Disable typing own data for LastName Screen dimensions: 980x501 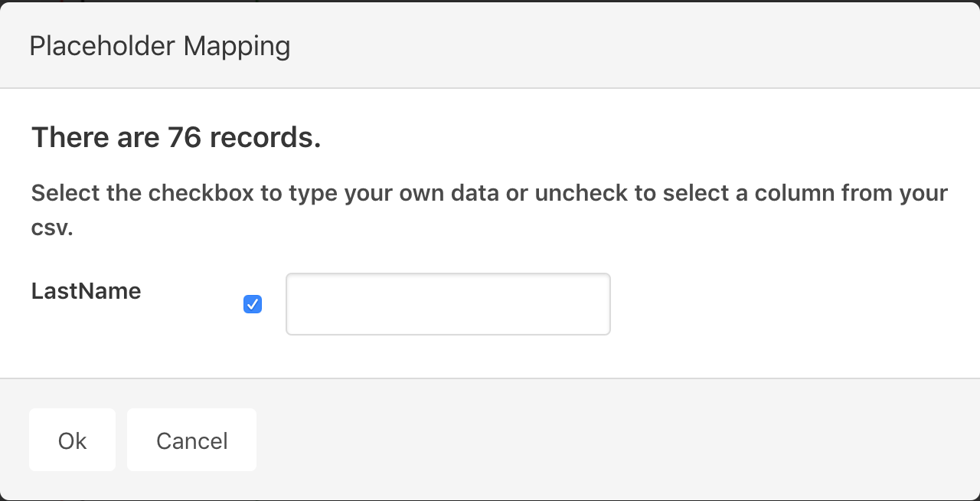click(253, 304)
